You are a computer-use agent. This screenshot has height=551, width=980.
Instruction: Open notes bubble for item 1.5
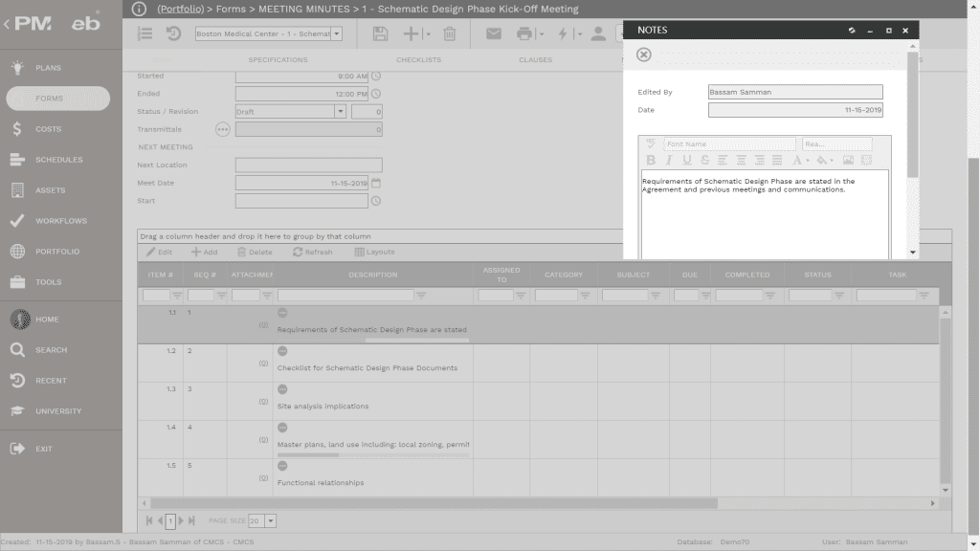282,466
